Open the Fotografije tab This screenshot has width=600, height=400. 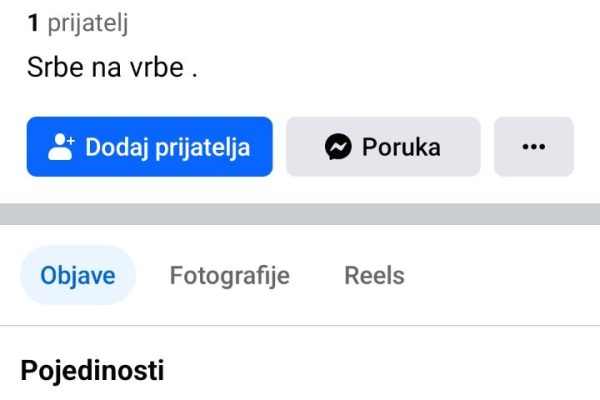pyautogui.click(x=230, y=275)
